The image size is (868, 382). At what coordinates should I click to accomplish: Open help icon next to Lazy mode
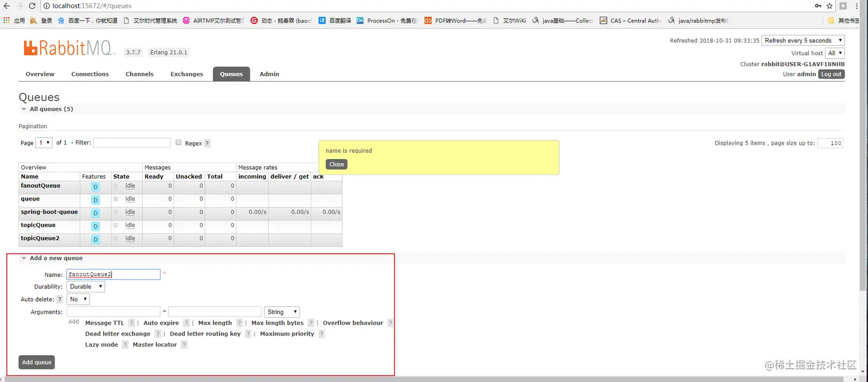tap(125, 345)
